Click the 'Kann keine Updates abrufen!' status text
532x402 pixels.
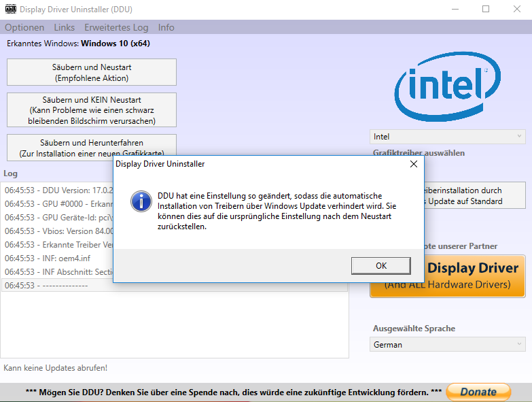(55, 368)
